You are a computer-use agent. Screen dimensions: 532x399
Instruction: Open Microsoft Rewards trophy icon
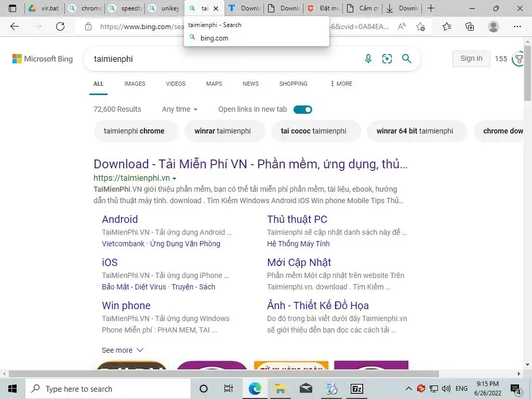[x=518, y=59]
